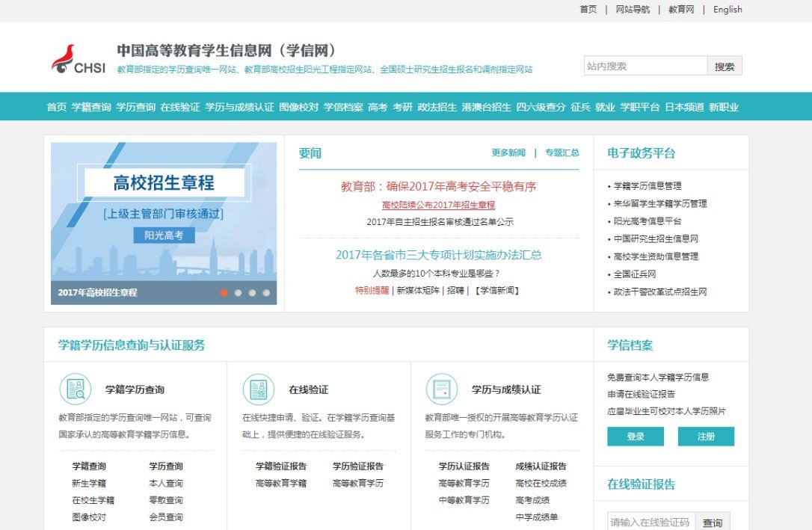Click the 注册 register button
The image size is (812, 530).
[707, 437]
